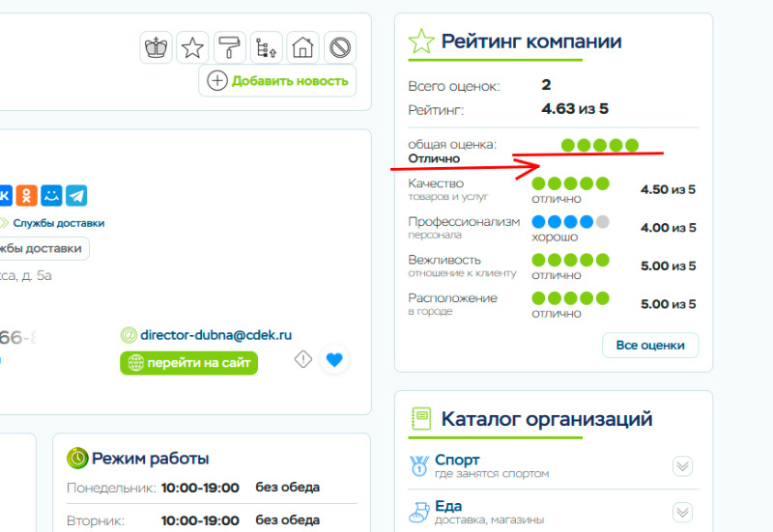The image size is (773, 532).
Task: Toggle the blue heart favorite button
Action: [x=334, y=360]
